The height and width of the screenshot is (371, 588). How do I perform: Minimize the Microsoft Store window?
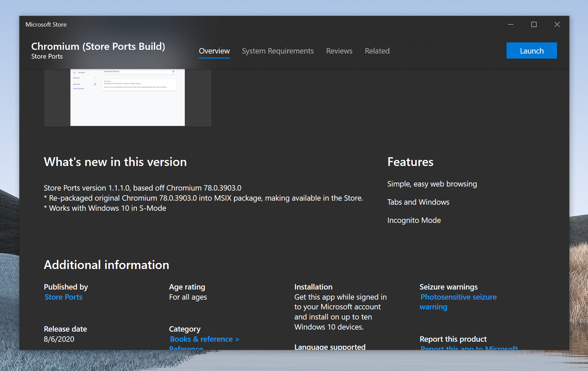tap(511, 25)
